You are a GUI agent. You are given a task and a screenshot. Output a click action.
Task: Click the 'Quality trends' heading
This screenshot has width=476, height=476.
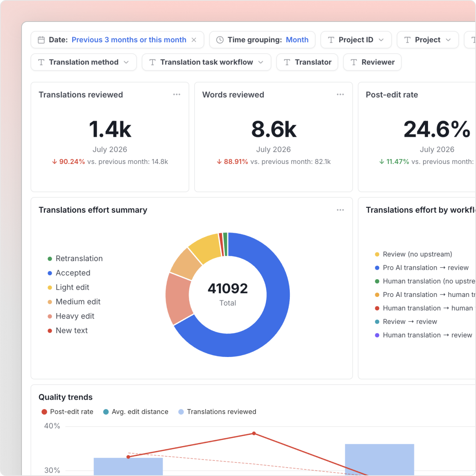click(65, 397)
